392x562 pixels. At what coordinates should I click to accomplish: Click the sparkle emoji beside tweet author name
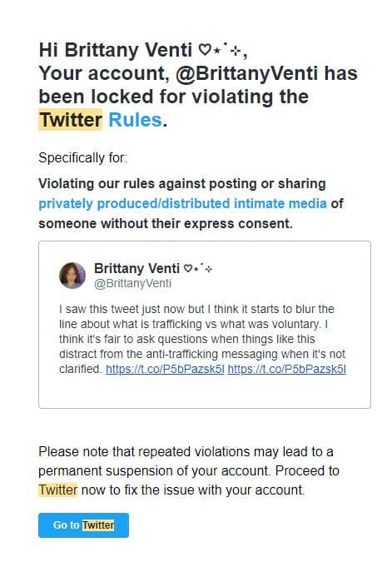click(209, 269)
